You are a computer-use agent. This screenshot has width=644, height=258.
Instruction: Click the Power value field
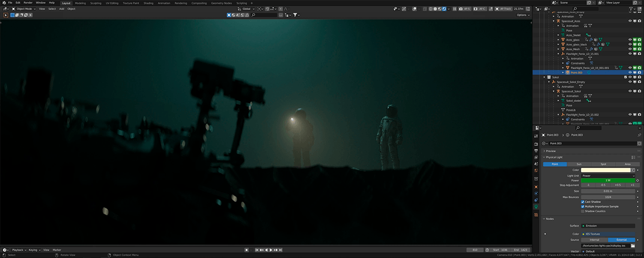pos(608,180)
